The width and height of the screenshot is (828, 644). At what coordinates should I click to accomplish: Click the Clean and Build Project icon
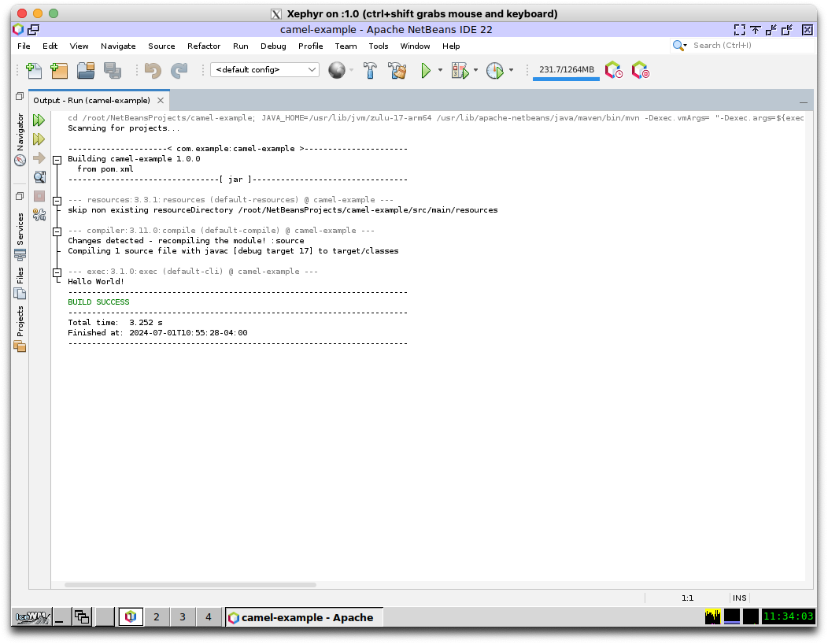pos(397,70)
